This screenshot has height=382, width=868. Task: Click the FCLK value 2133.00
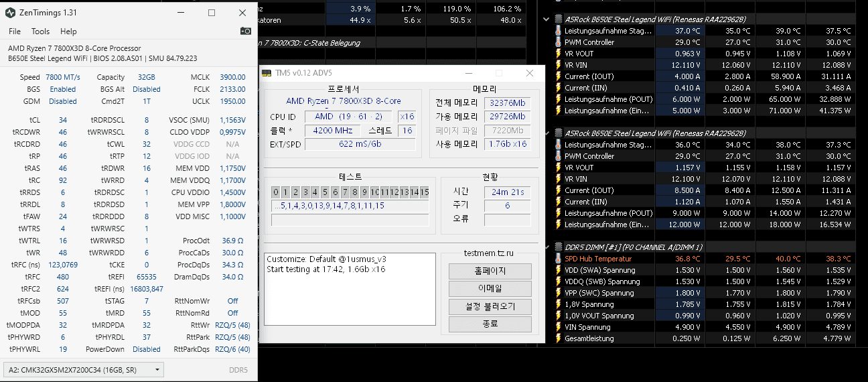point(232,89)
